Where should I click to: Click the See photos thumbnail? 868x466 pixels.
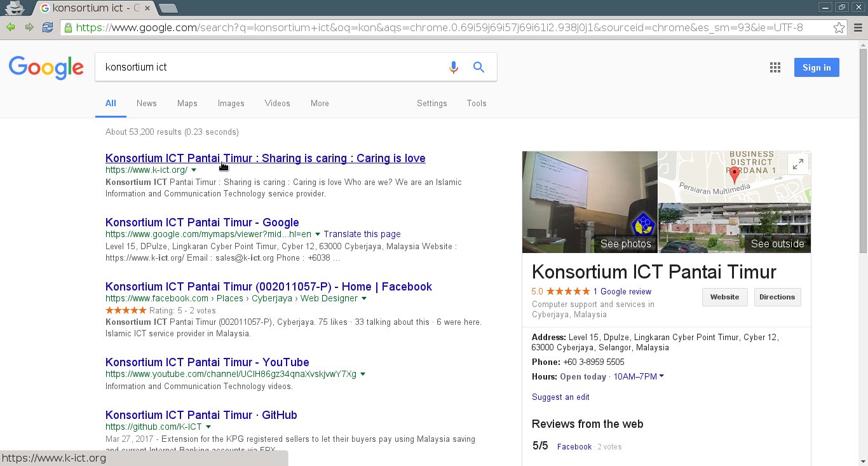[590, 202]
